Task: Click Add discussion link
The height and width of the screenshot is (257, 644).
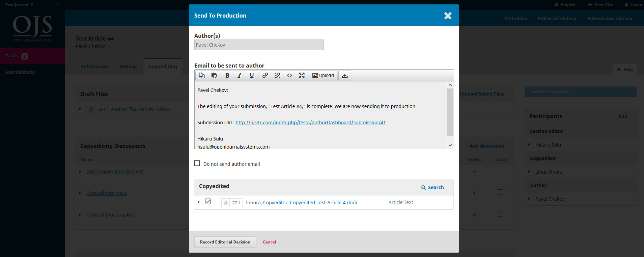Action: click(487, 146)
